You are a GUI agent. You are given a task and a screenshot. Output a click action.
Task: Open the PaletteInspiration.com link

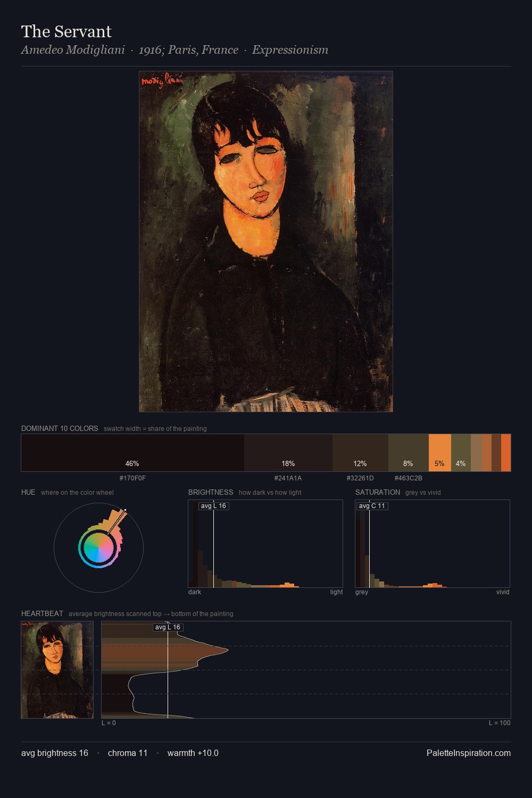[469, 753]
